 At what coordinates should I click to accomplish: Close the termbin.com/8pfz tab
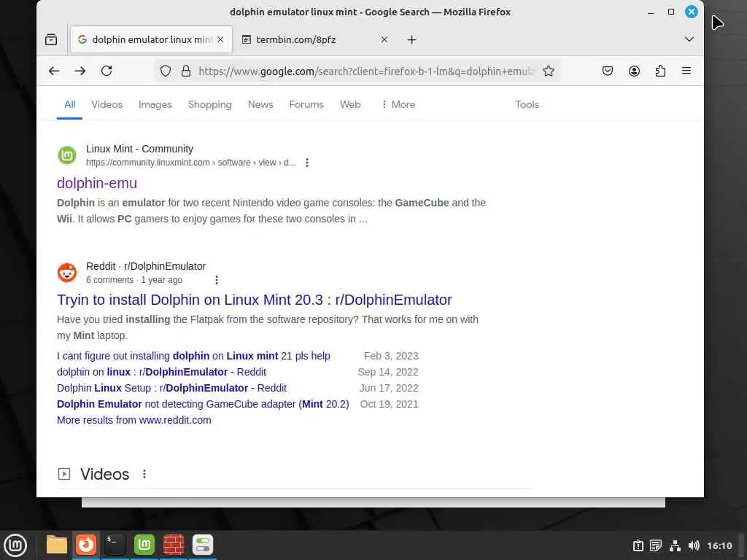pyautogui.click(x=384, y=39)
